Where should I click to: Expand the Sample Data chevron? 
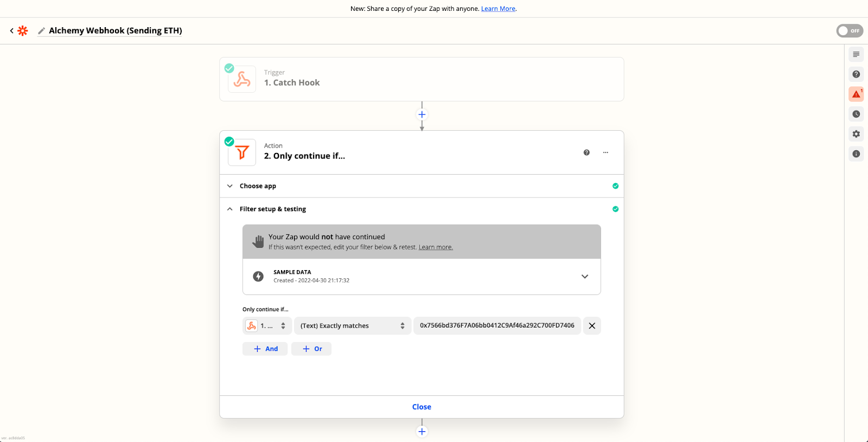585,277
